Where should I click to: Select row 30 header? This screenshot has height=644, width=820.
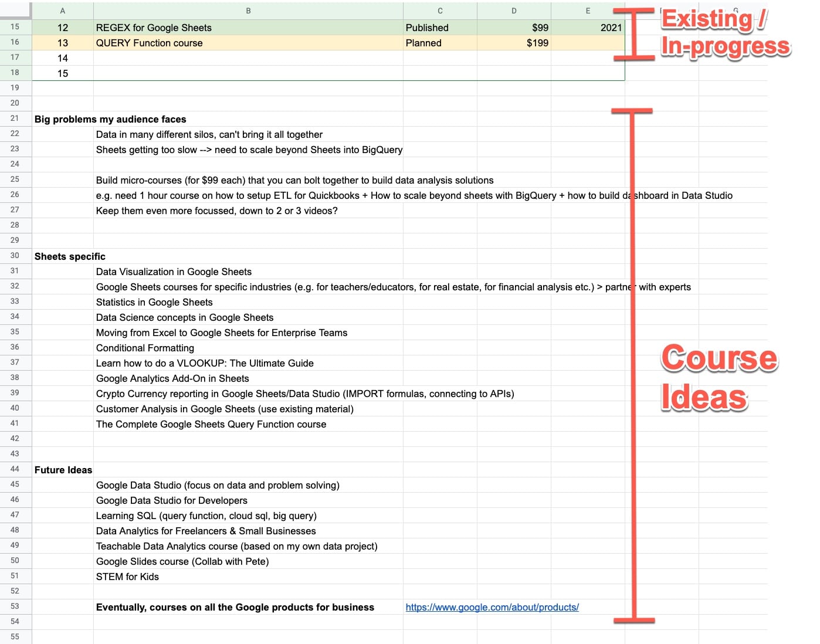[15, 256]
